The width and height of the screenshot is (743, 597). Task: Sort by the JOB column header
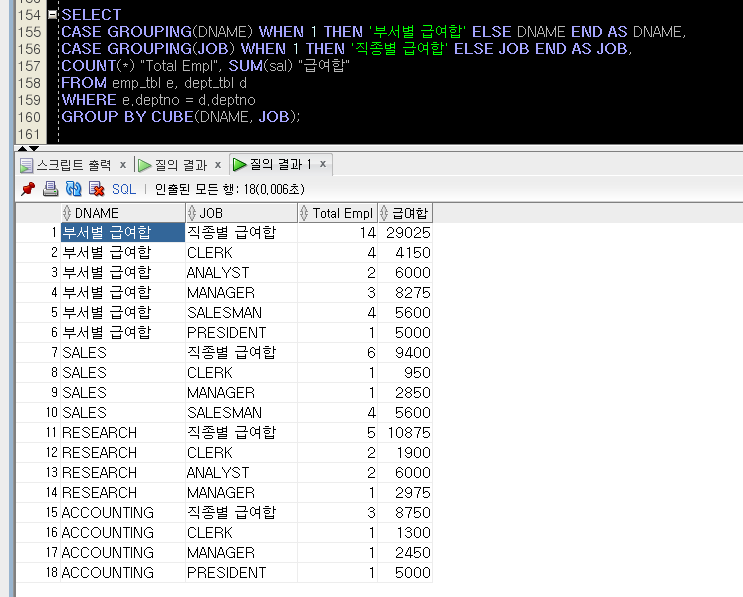(x=242, y=213)
